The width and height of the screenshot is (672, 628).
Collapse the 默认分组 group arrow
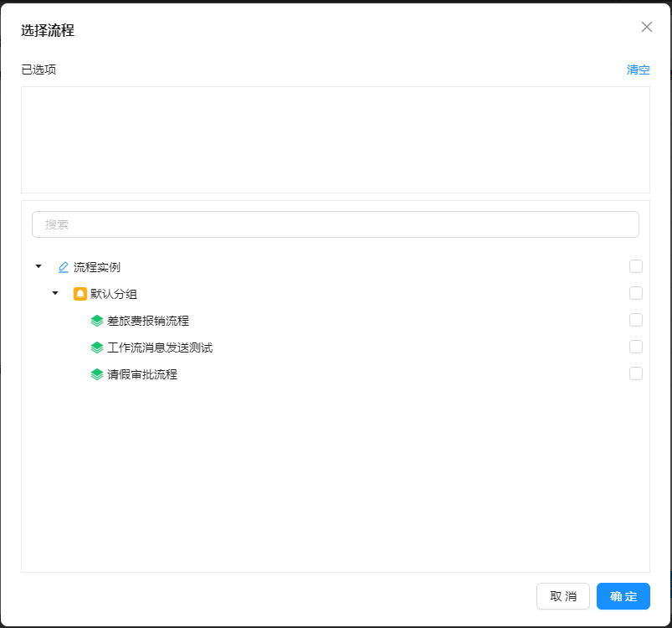click(55, 294)
